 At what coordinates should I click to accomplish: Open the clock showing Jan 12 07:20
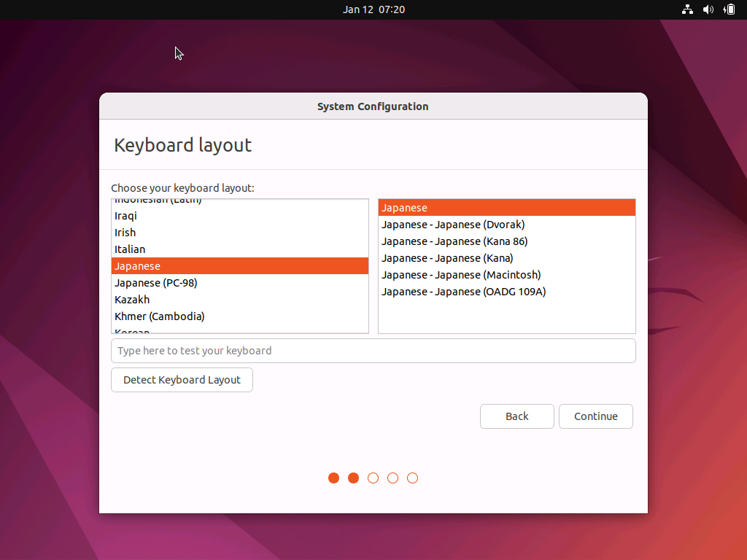point(373,9)
